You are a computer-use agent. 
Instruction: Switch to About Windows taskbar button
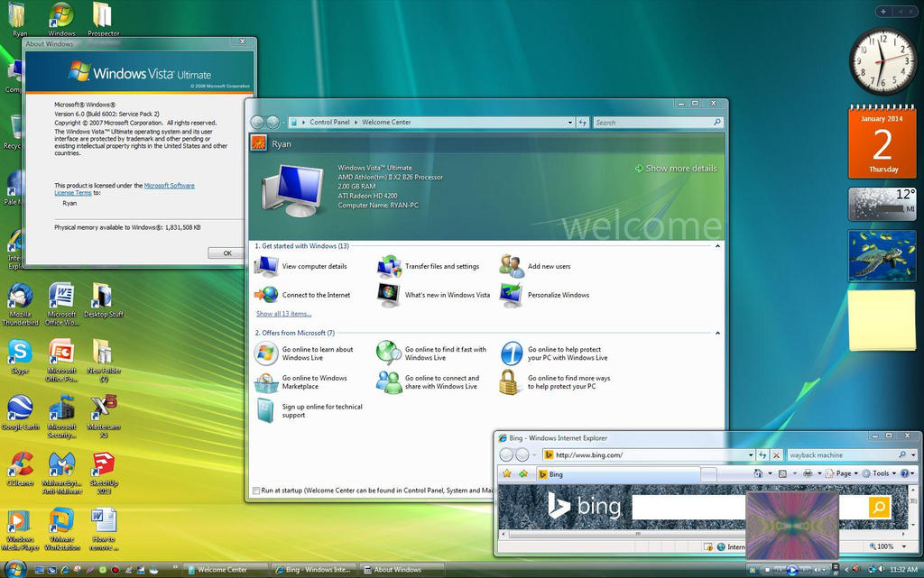(x=402, y=570)
